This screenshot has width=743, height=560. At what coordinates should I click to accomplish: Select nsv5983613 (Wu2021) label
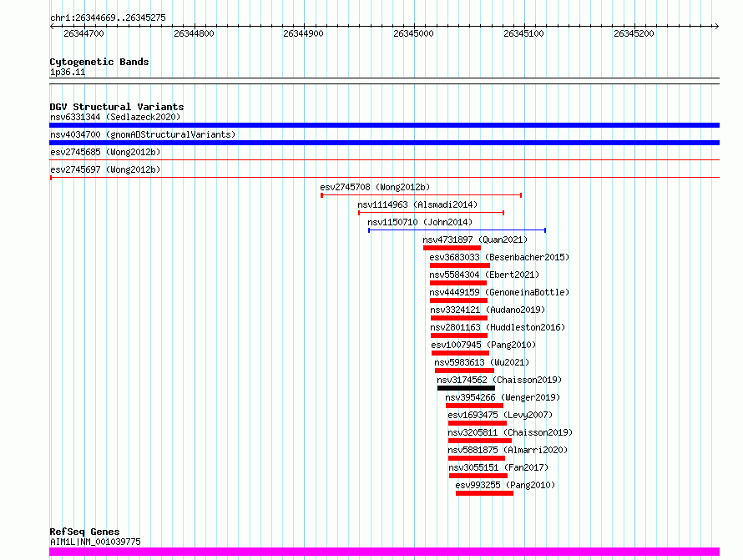482,362
